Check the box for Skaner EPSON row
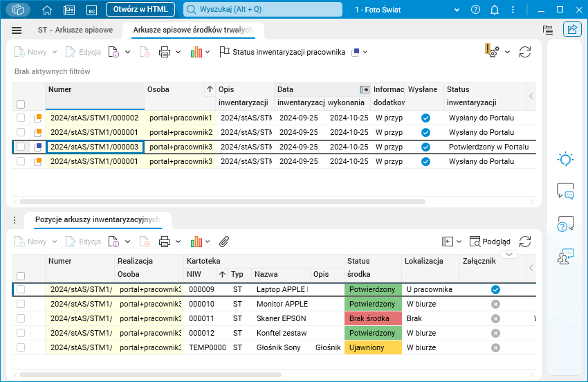This screenshot has width=588, height=382. (21, 318)
